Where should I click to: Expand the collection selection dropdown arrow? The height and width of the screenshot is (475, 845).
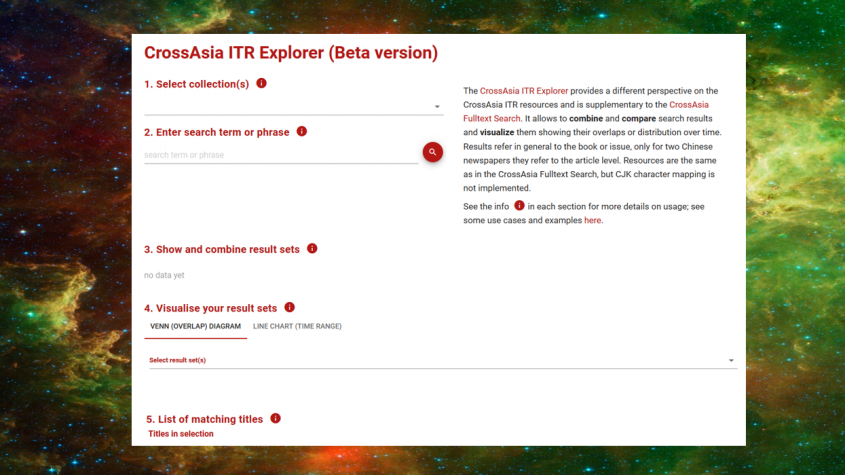click(437, 106)
